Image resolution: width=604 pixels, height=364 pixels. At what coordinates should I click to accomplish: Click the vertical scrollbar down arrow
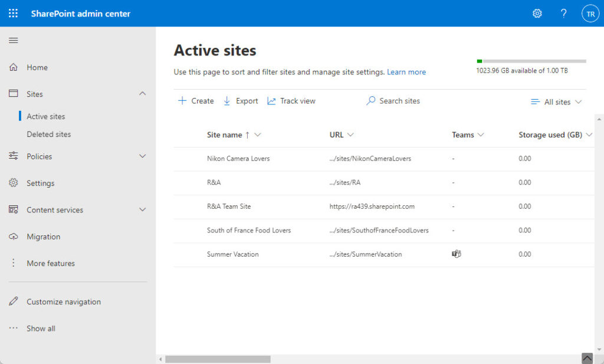[599, 349]
